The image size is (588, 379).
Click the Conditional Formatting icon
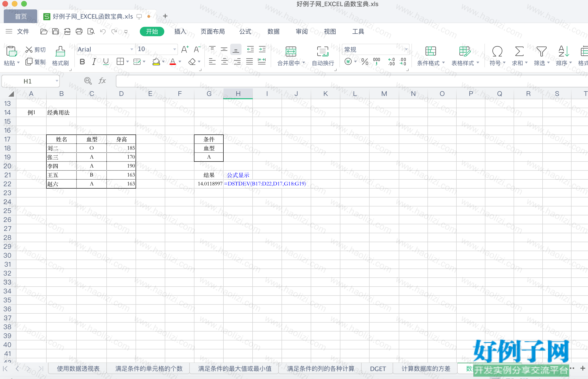[x=431, y=51]
